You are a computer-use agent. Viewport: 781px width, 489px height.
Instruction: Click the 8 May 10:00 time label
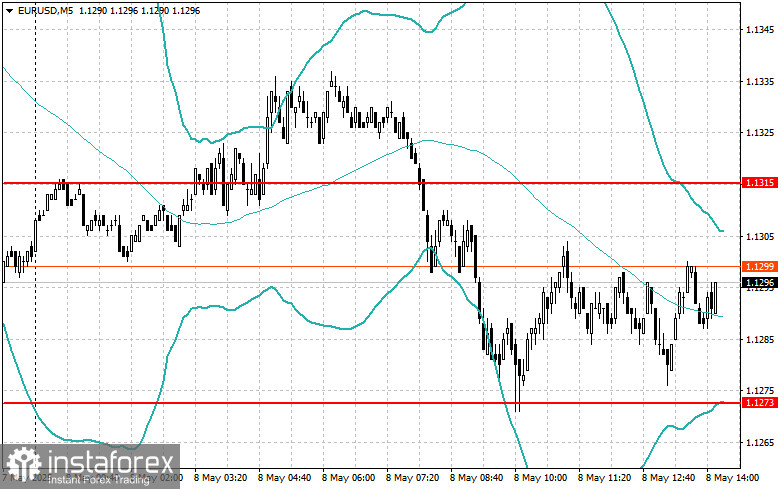pos(540,478)
